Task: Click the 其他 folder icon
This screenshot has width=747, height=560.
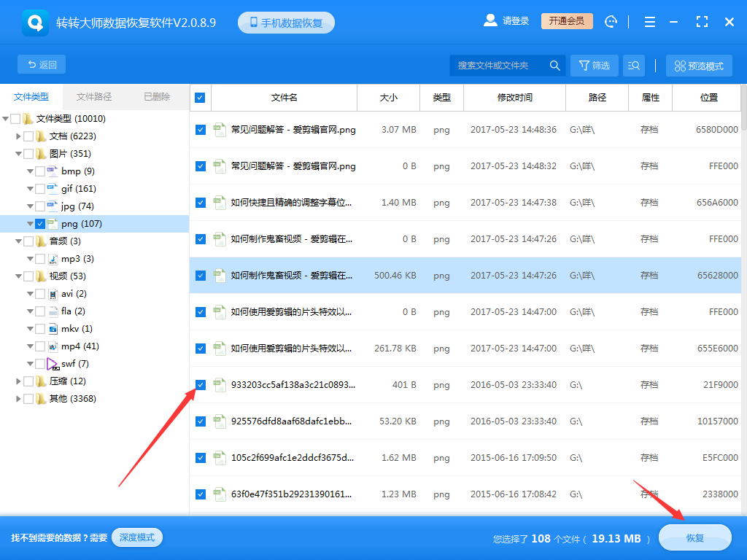Action: [41, 399]
